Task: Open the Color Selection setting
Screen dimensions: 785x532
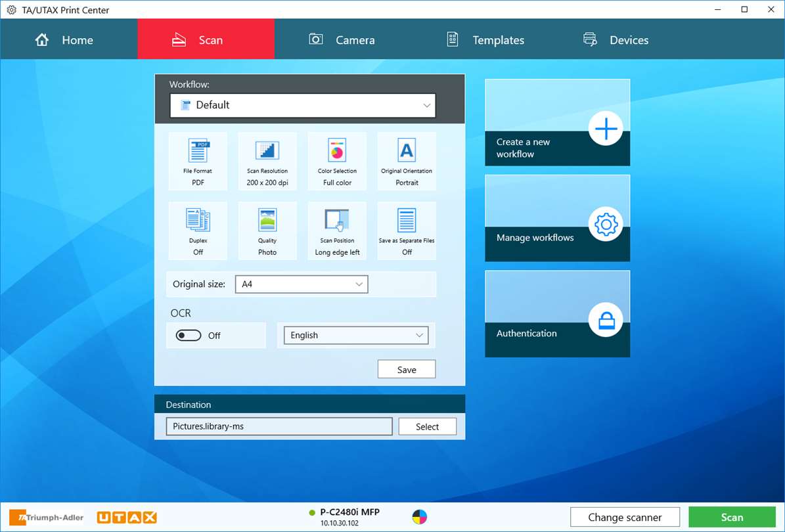Action: (337, 161)
